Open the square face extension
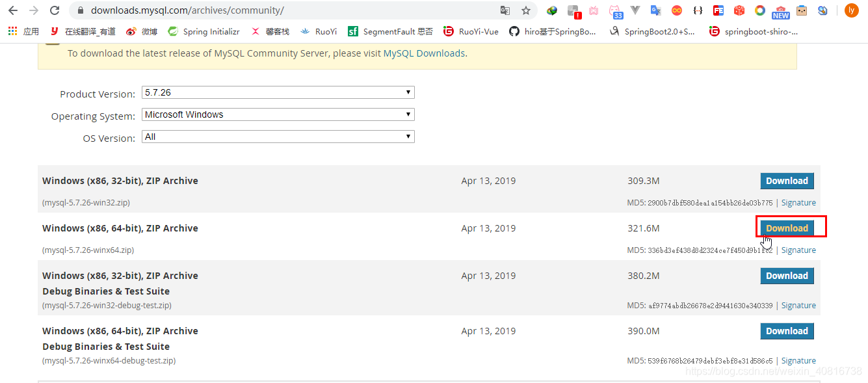 pyautogui.click(x=802, y=10)
